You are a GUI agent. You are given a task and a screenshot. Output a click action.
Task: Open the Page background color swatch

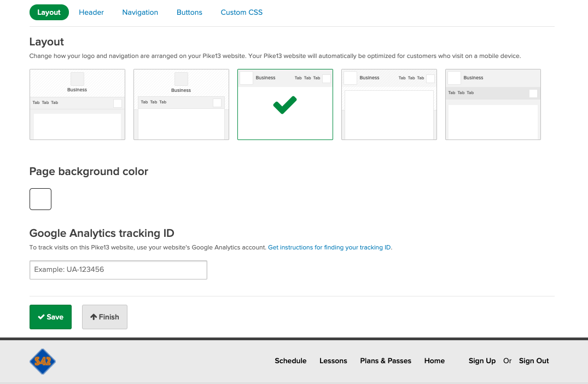[x=40, y=199]
